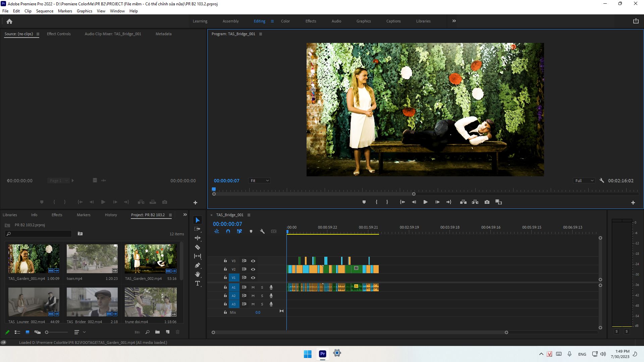Click the Extract button in Program monitor
The width and height of the screenshot is (644, 362).
pyautogui.click(x=475, y=202)
